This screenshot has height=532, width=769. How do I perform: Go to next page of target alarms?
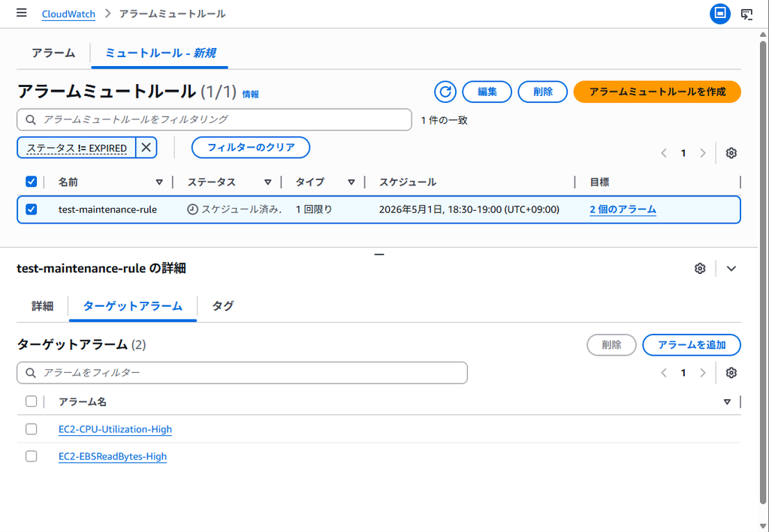(703, 373)
